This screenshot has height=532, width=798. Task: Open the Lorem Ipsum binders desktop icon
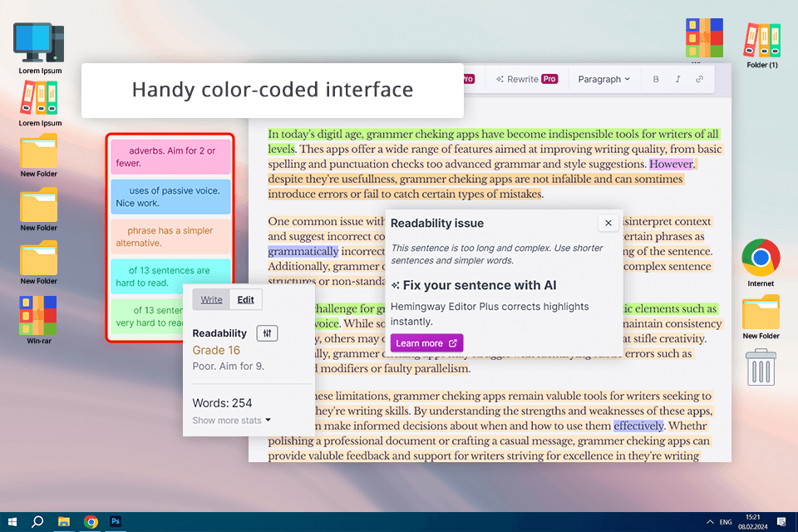[40, 104]
